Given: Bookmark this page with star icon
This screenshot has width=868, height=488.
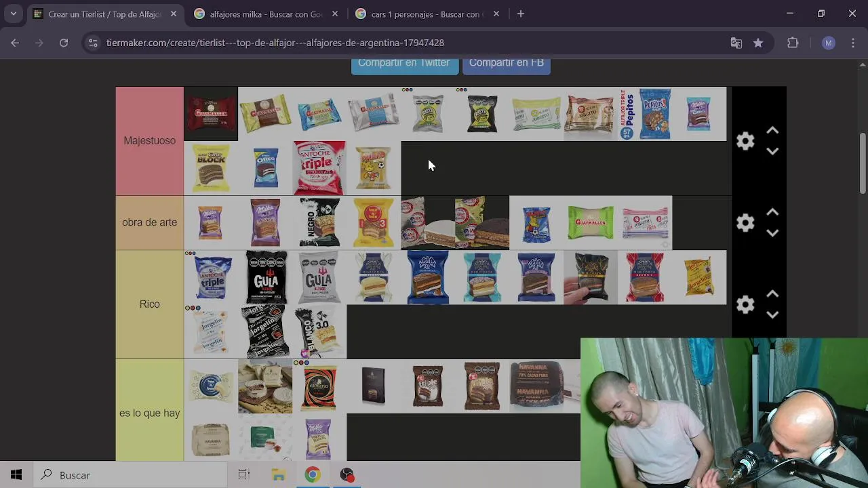Looking at the screenshot, I should coord(758,43).
